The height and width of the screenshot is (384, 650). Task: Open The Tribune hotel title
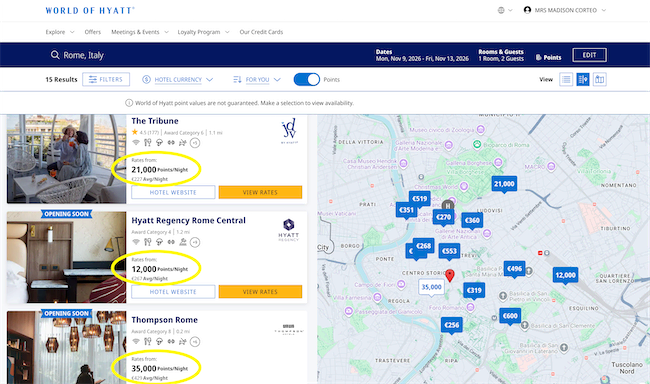(x=155, y=121)
